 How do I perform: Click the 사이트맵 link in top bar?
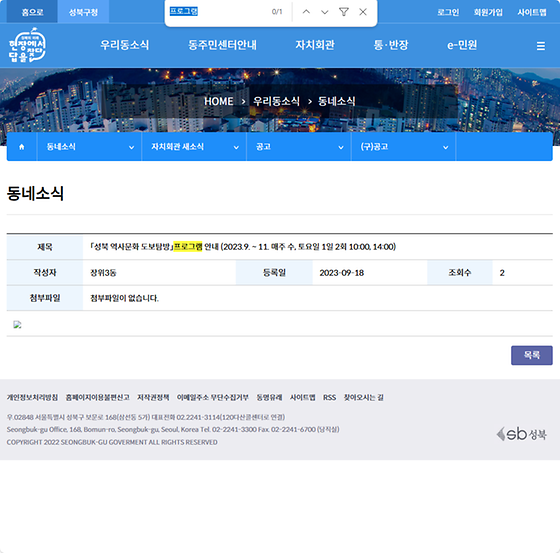pos(532,12)
